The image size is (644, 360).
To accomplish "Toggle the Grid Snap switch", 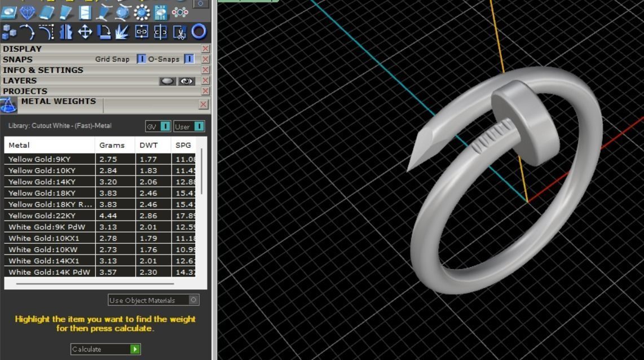I will pos(142,59).
